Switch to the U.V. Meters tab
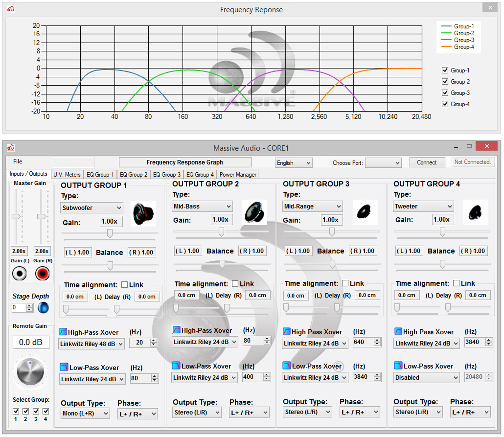The height and width of the screenshot is (437, 504). coord(67,175)
